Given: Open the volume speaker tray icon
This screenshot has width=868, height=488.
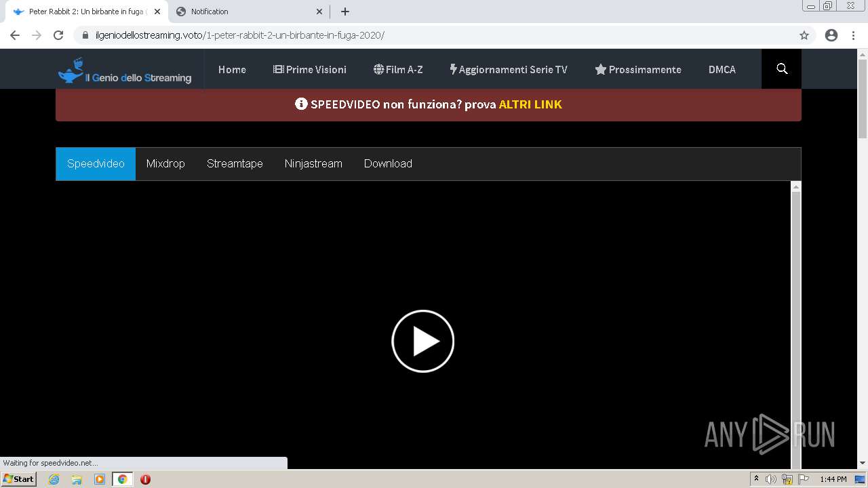Looking at the screenshot, I should (771, 479).
